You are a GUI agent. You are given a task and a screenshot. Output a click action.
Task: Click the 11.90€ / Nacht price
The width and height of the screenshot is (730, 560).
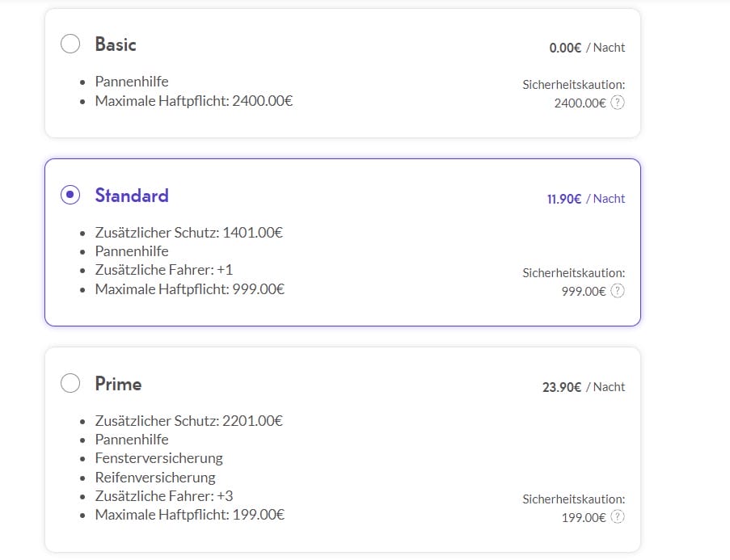click(x=586, y=199)
